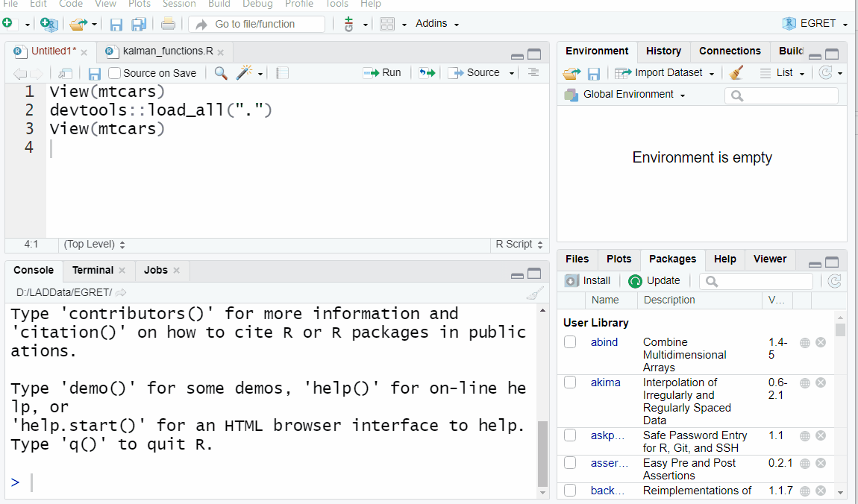Image resolution: width=858 pixels, height=504 pixels.
Task: Open the Global Environment dropdown
Action: click(x=624, y=95)
